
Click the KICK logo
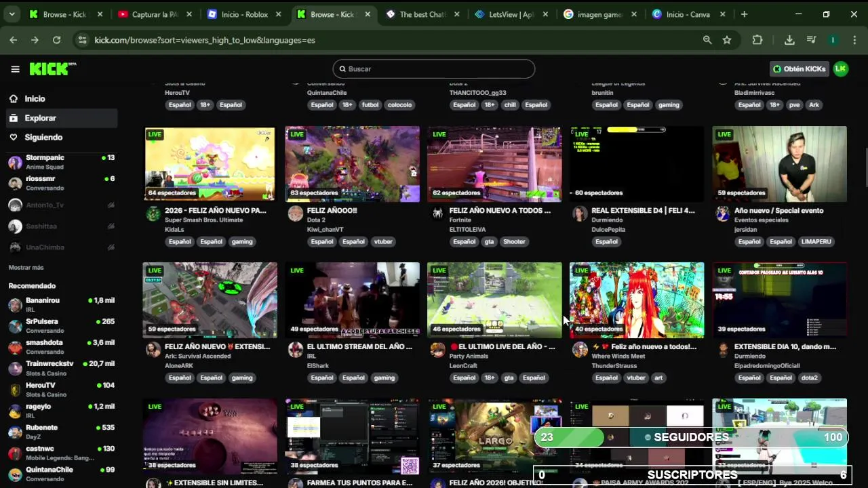[x=53, y=68]
